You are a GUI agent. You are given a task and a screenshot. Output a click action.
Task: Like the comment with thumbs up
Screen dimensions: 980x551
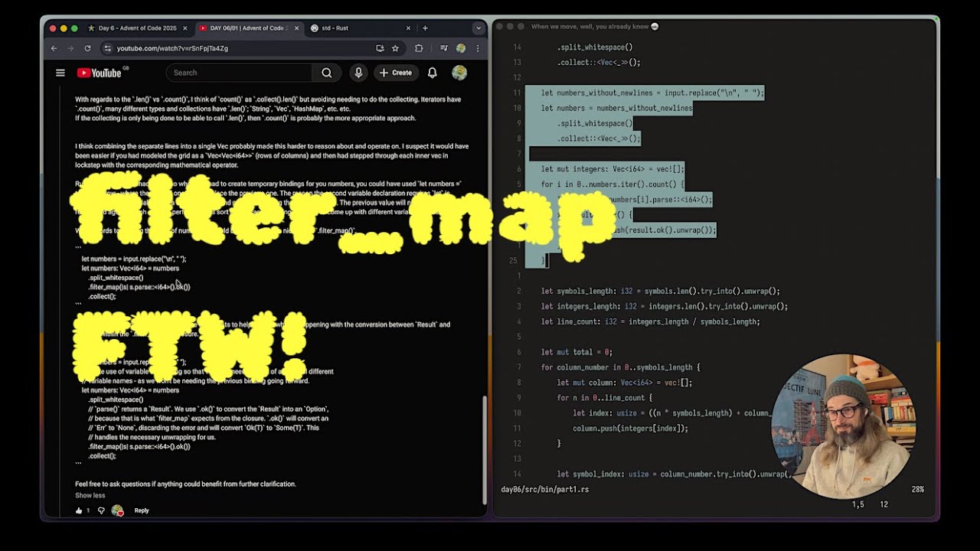79,510
